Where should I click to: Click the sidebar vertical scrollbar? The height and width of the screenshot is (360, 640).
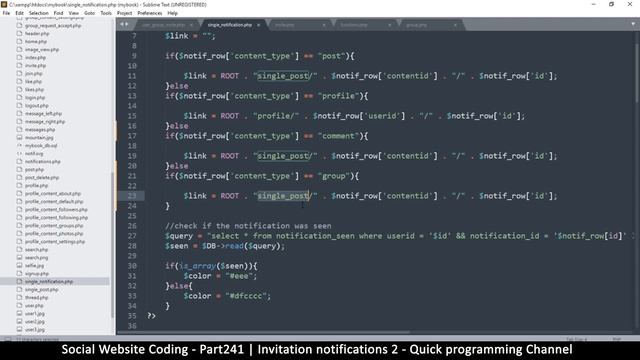[112, 245]
